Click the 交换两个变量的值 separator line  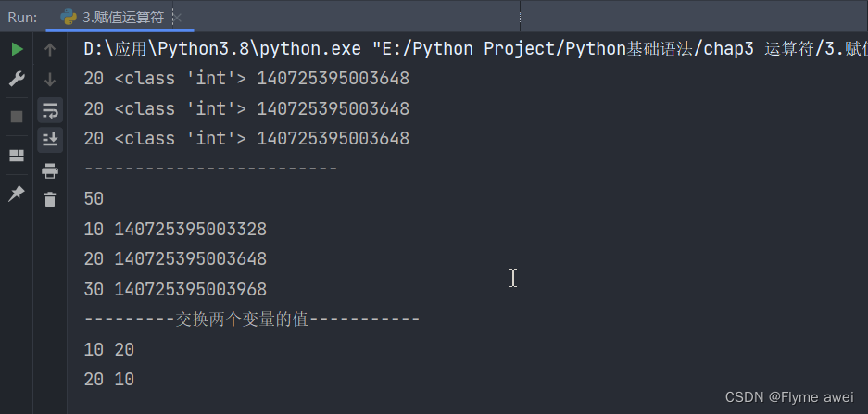[251, 320]
